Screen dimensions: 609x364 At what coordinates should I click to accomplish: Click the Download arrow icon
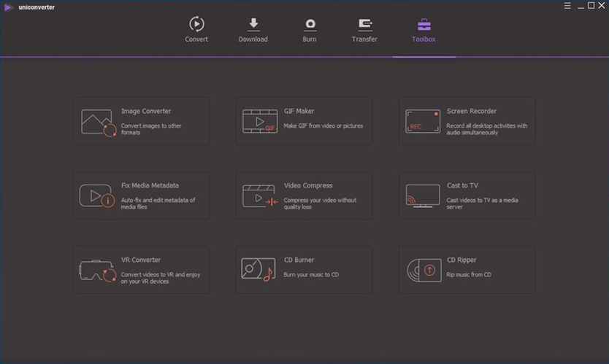pos(253,24)
